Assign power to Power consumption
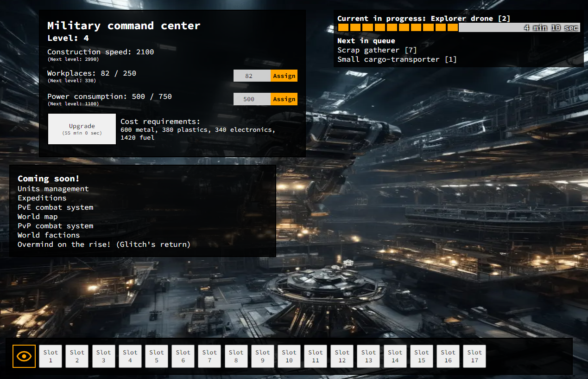588x379 pixels. point(284,99)
